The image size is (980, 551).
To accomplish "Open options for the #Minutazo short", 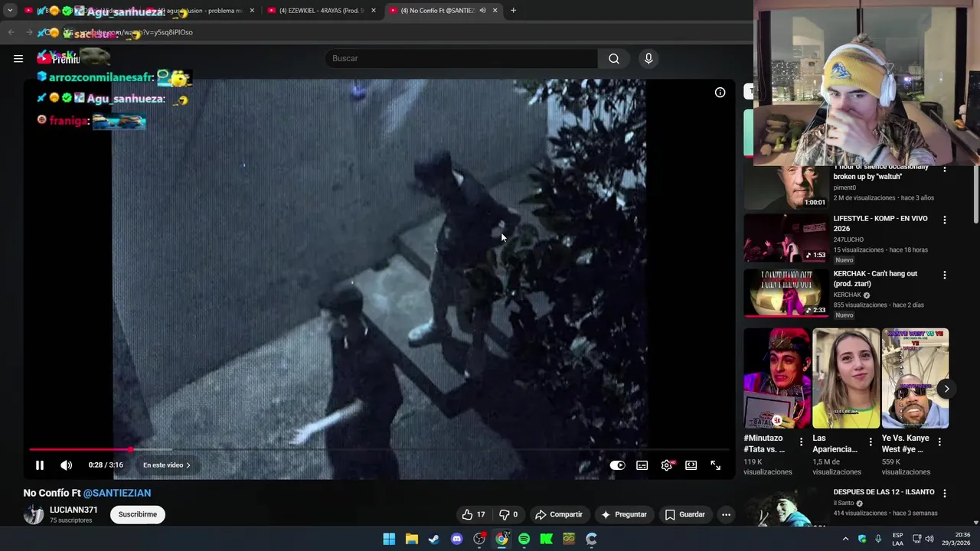I will point(802,442).
